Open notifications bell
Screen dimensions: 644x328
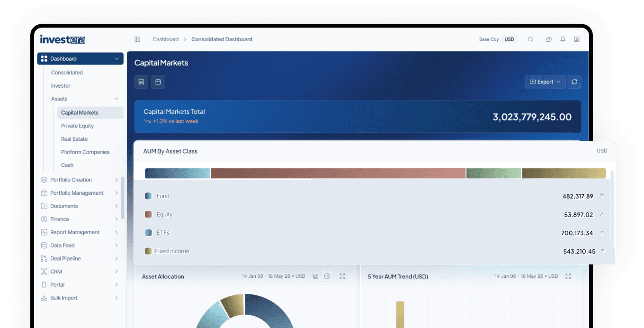[563, 39]
